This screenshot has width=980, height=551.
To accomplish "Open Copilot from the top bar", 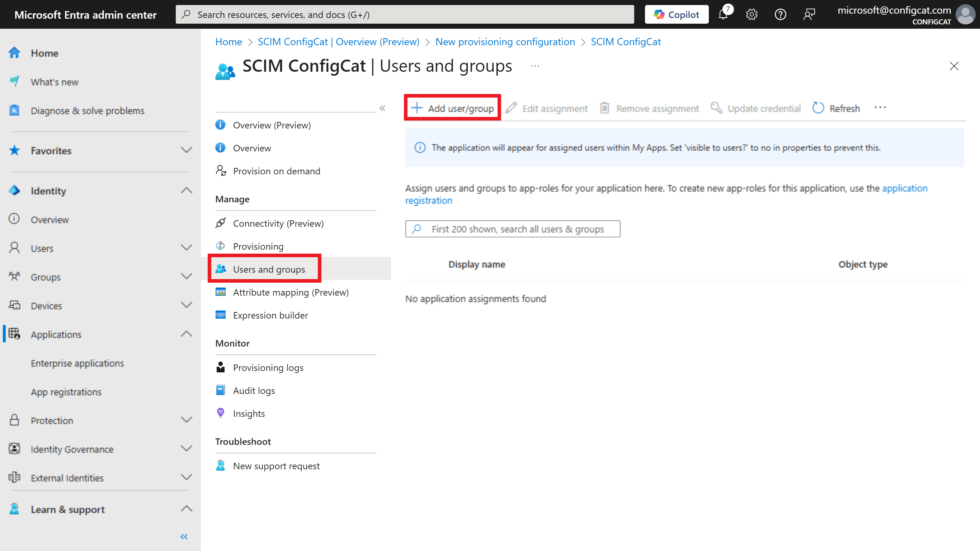I will click(677, 14).
